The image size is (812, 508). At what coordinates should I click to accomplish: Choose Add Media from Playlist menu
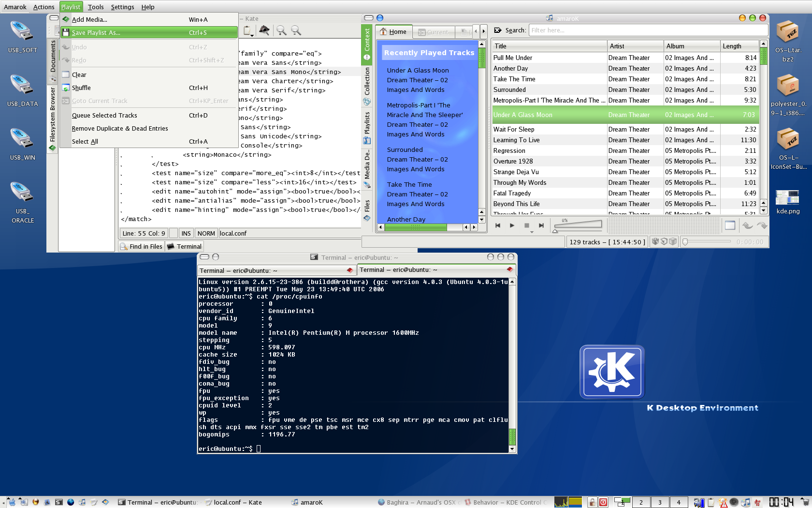pyautogui.click(x=148, y=19)
